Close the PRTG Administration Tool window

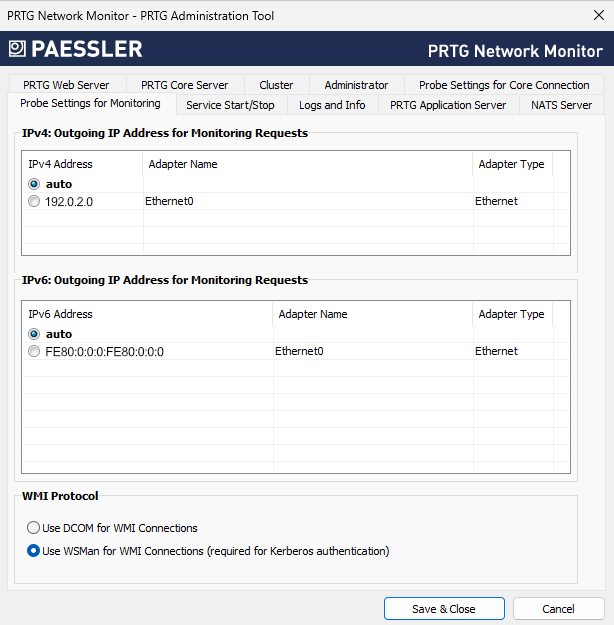pos(598,15)
